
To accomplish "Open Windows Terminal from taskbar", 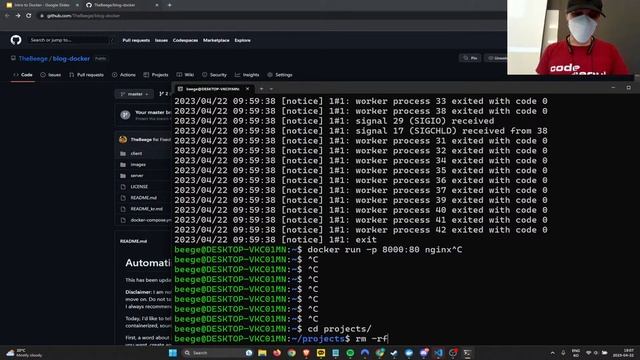I will click(468, 353).
